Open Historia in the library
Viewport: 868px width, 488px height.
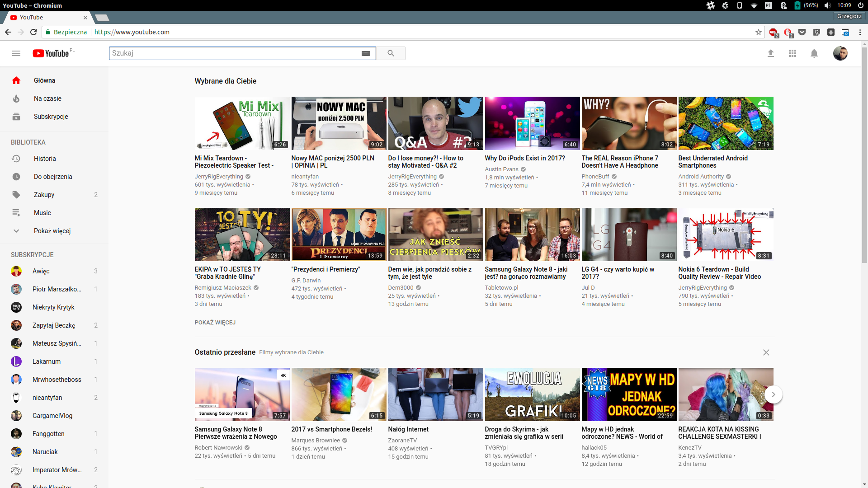[x=54, y=159]
